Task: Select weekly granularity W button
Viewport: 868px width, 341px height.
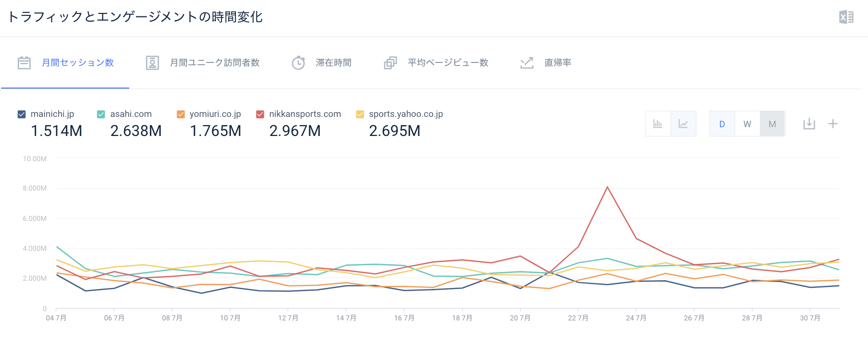Action: pos(747,124)
